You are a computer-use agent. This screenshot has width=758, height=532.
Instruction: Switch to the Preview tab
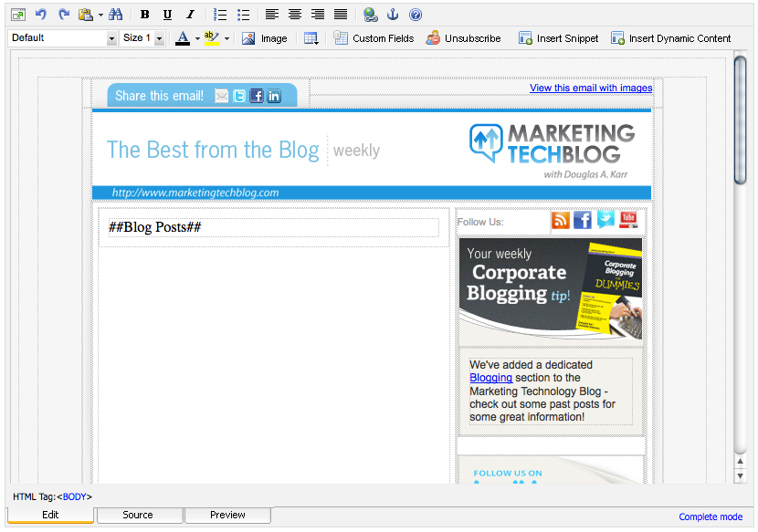point(227,515)
